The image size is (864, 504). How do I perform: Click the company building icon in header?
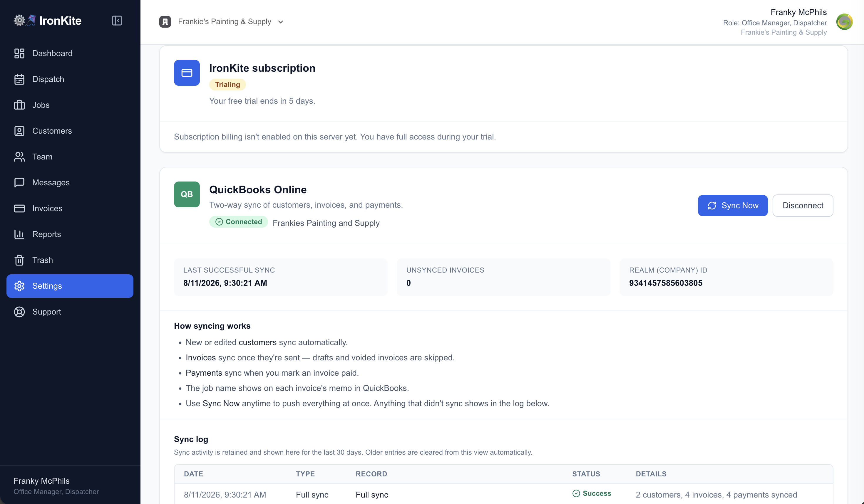tap(165, 21)
